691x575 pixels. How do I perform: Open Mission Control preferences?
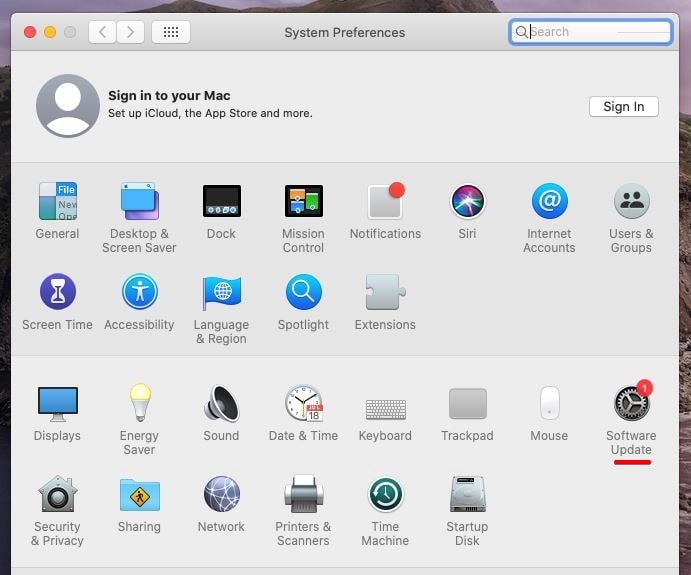(x=304, y=201)
